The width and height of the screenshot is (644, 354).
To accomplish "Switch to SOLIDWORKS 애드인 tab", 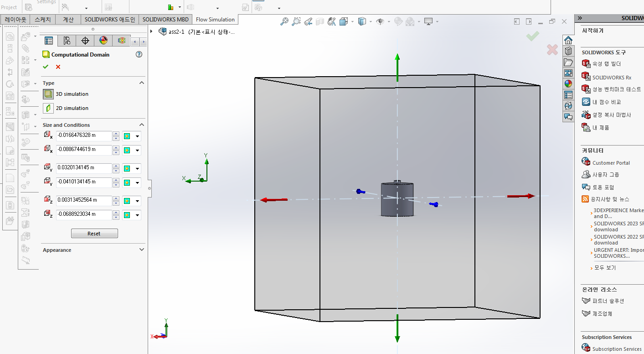I will 110,20.
